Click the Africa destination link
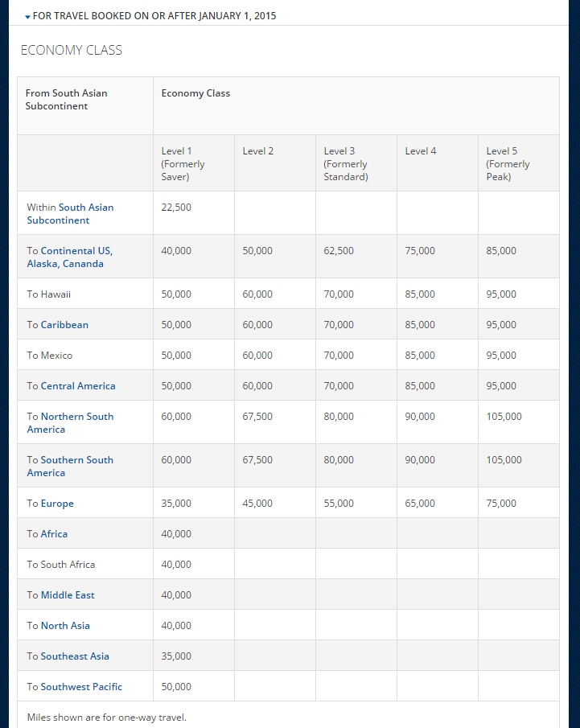 tap(54, 533)
